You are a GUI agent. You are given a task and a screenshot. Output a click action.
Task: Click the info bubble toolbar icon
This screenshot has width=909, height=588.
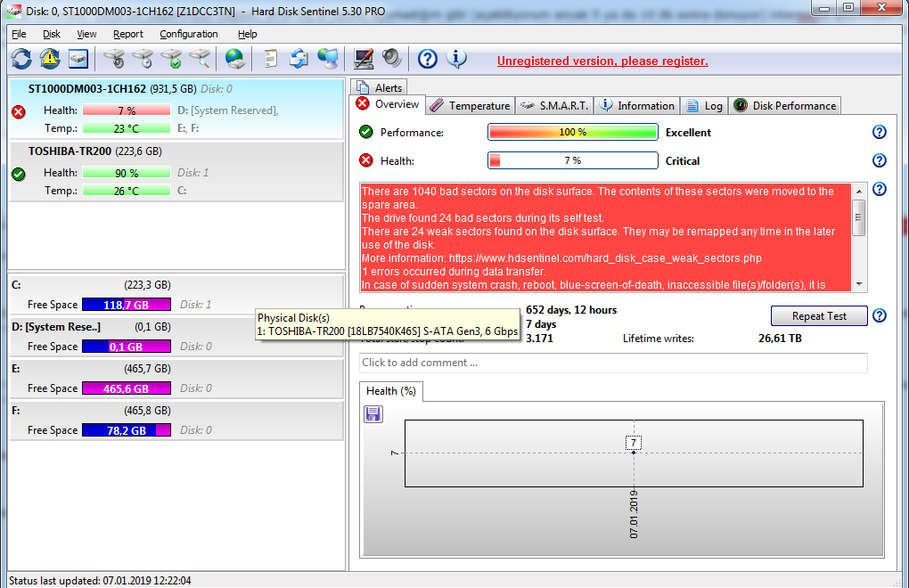[x=456, y=59]
